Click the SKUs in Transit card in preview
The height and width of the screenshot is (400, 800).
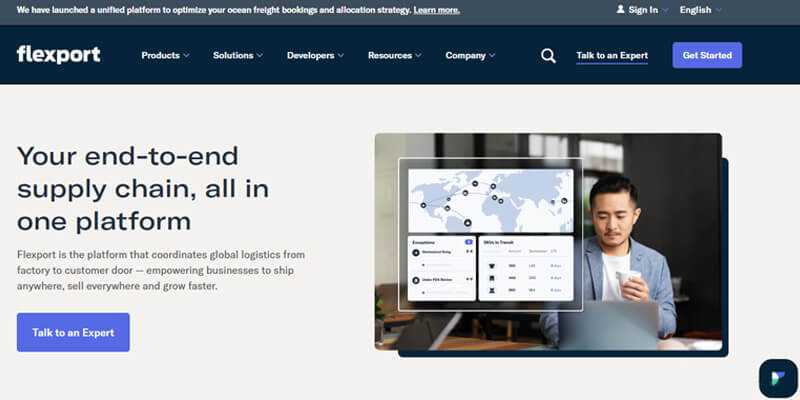point(526,268)
